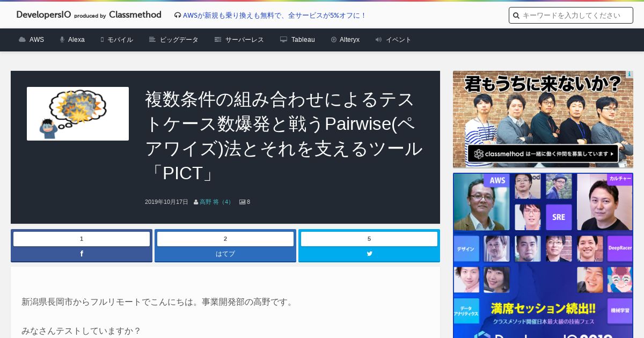Open the サーバーレス navigation menu item
The image size is (644, 338).
pyautogui.click(x=245, y=40)
